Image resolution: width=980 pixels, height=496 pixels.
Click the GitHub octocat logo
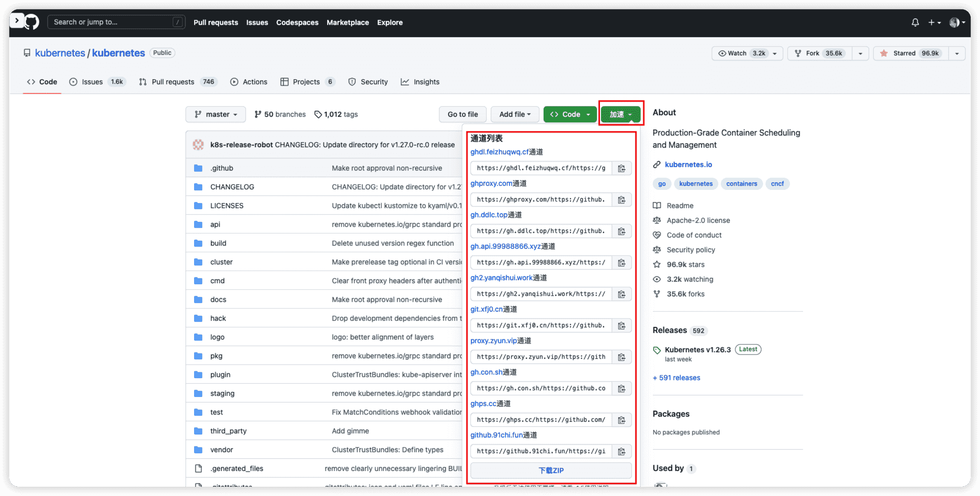pyautogui.click(x=32, y=22)
